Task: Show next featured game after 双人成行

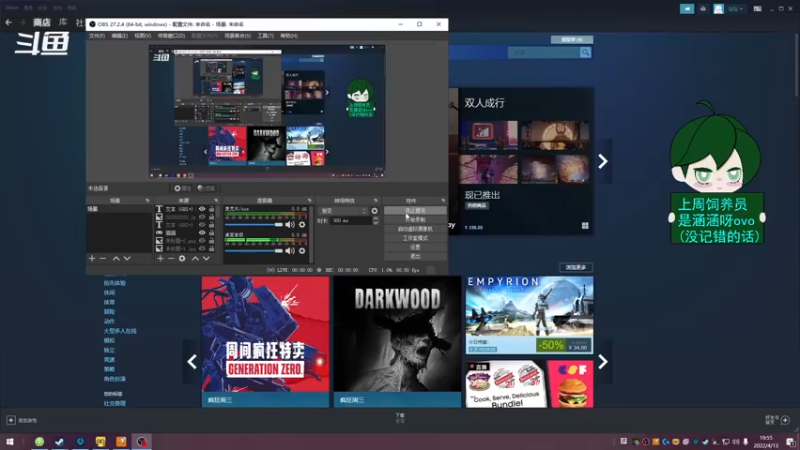Action: tap(603, 161)
